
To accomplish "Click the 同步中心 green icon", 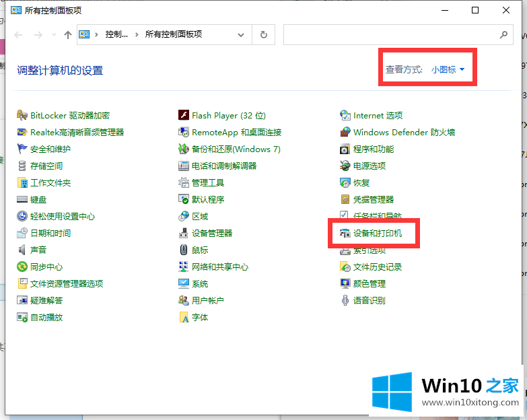I will point(22,267).
